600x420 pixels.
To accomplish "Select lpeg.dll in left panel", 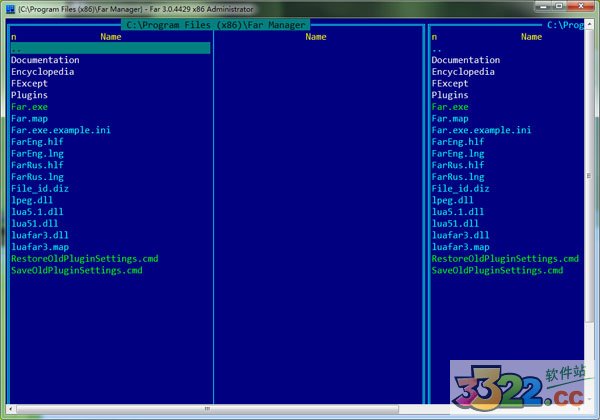I will 32,200.
